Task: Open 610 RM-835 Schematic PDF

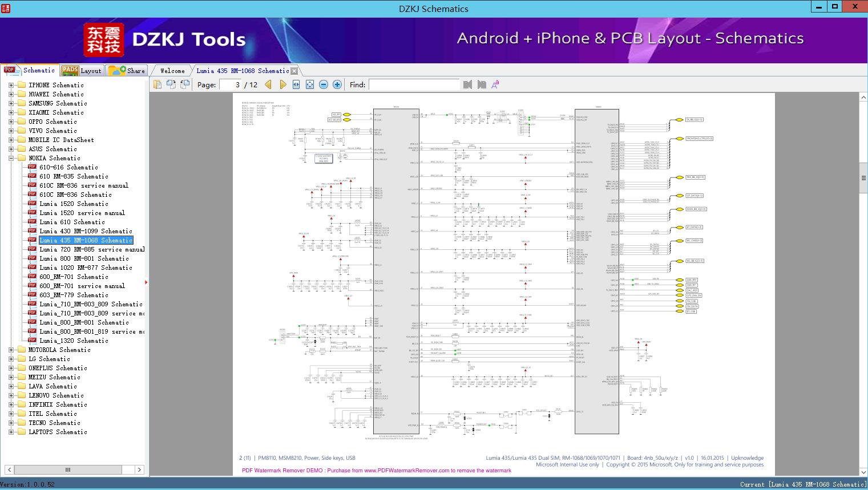Action: (x=74, y=176)
